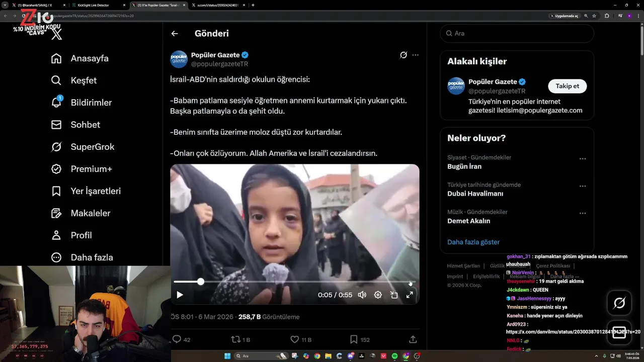This screenshot has height=362, width=644.
Task: Open the floating Grok button
Action: click(x=619, y=303)
